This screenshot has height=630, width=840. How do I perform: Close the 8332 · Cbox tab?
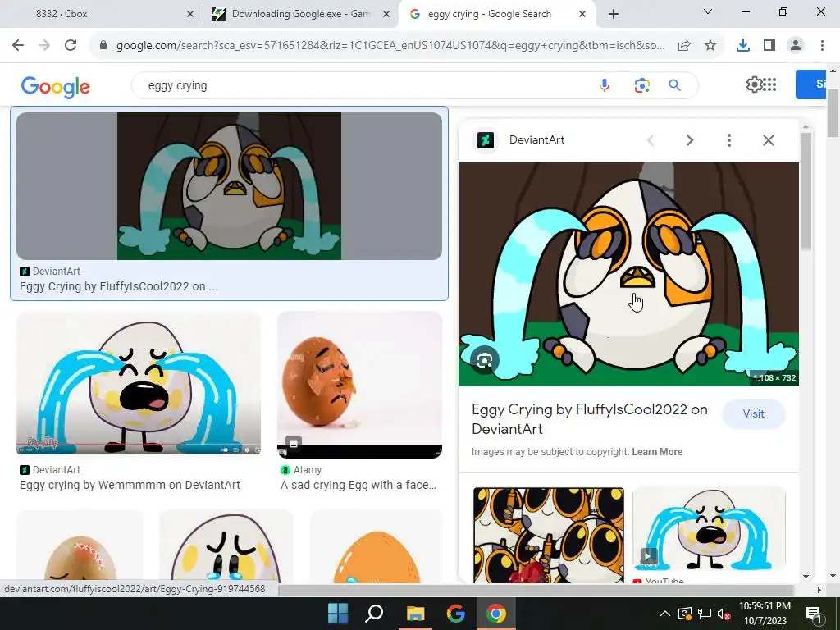tap(189, 14)
